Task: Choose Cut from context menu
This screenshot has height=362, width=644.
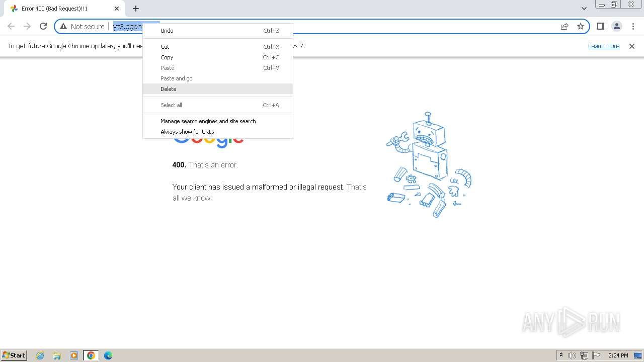Action: (x=218, y=47)
